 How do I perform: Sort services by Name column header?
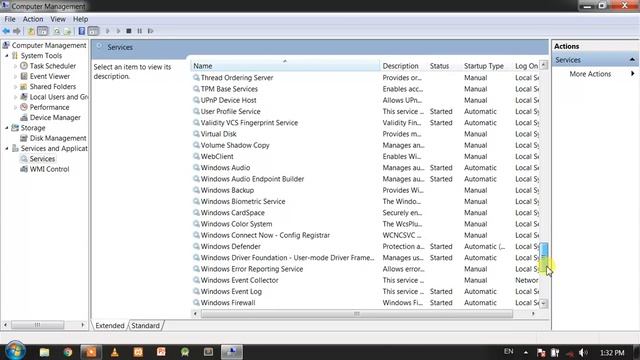tap(284, 66)
